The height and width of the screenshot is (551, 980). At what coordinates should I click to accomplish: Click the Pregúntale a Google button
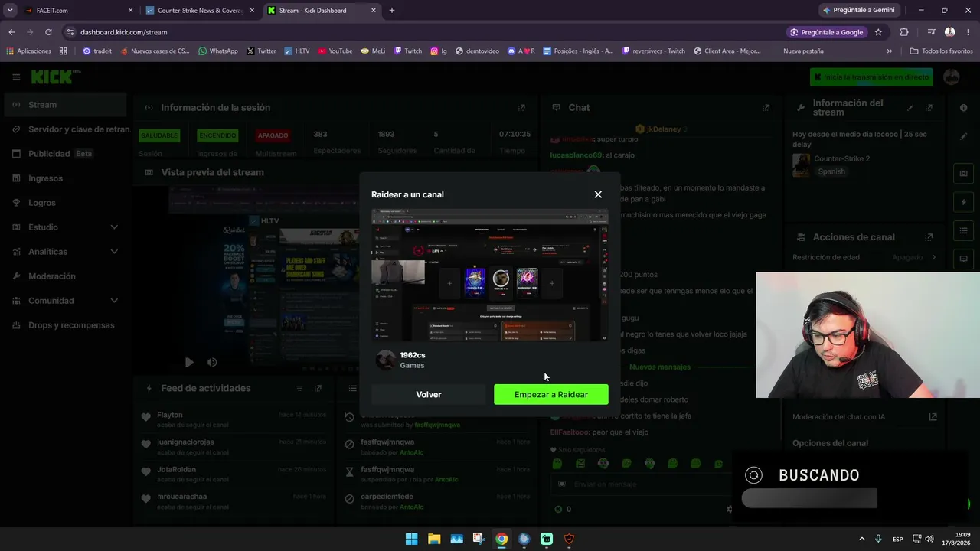tap(827, 32)
